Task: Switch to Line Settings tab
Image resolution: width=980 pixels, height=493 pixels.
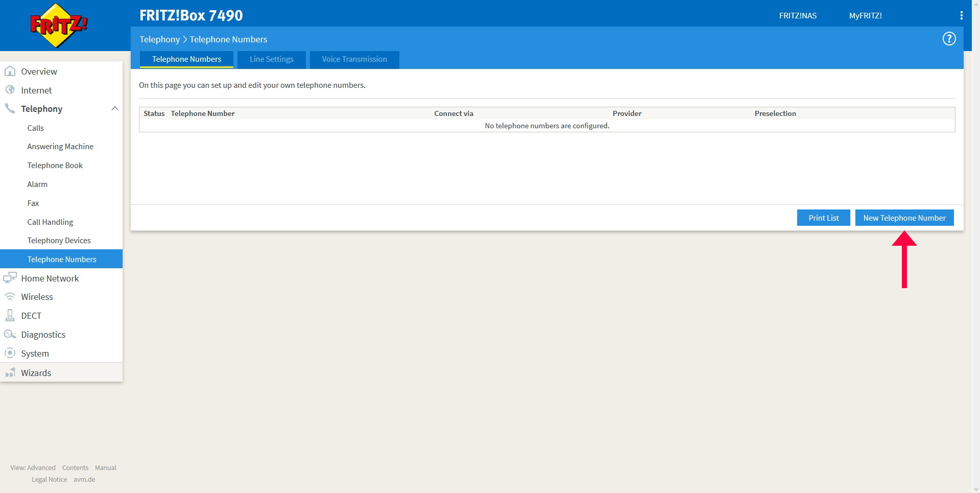Action: [x=272, y=59]
